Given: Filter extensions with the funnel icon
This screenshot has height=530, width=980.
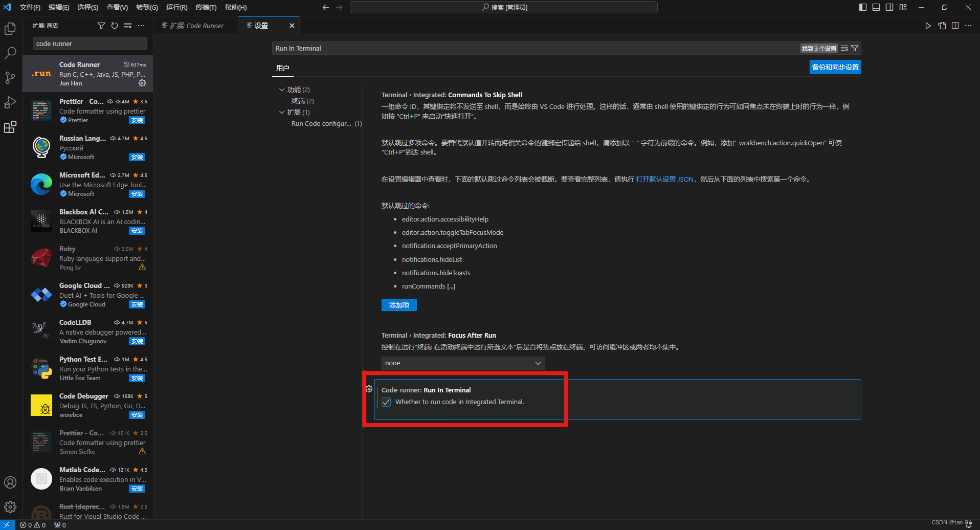Looking at the screenshot, I should tap(101, 26).
